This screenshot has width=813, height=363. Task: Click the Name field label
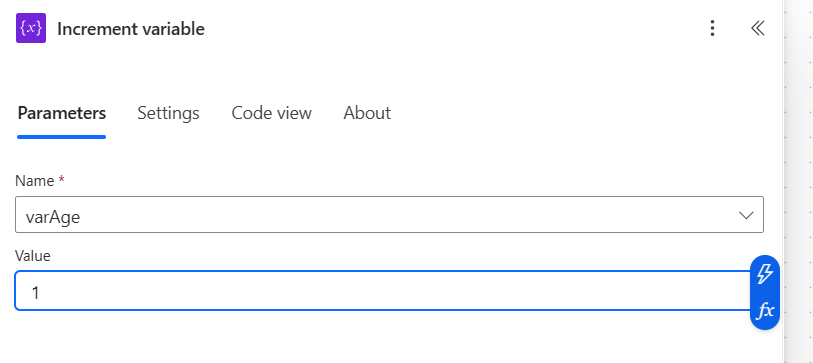click(x=35, y=181)
